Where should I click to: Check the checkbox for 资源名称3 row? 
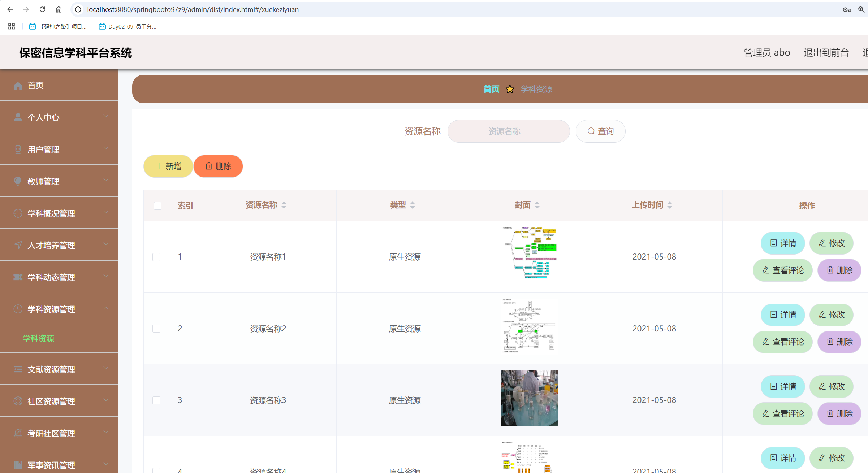[x=157, y=400]
